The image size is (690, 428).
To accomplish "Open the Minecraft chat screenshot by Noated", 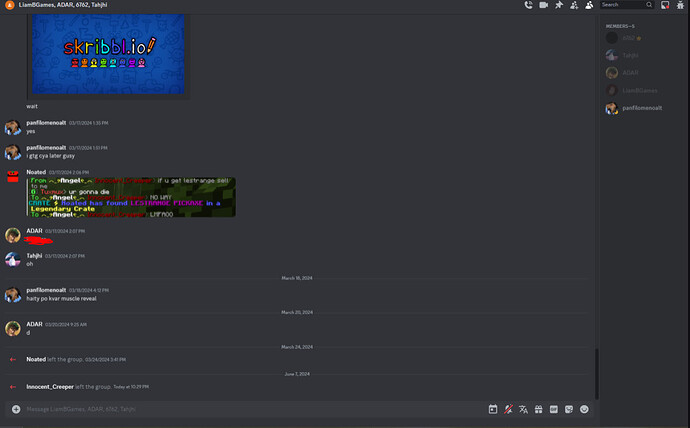I will click(x=131, y=197).
